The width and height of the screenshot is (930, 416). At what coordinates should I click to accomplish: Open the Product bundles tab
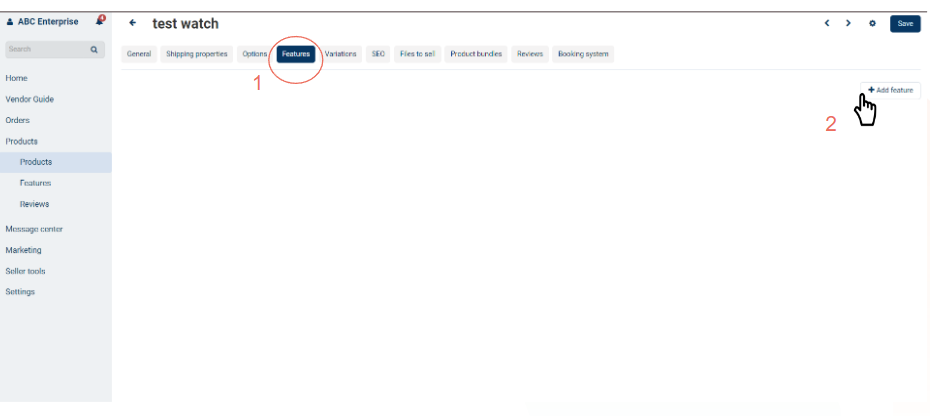[x=476, y=54]
